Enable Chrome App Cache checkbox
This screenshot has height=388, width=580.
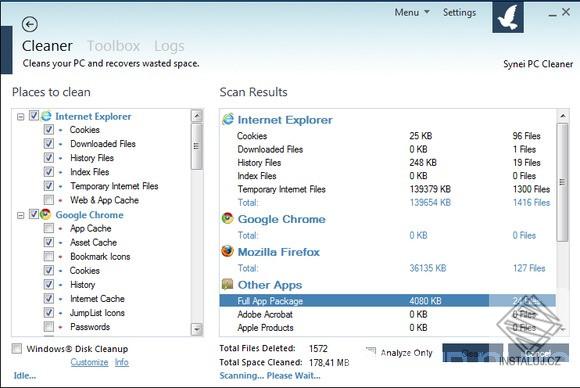(48, 229)
